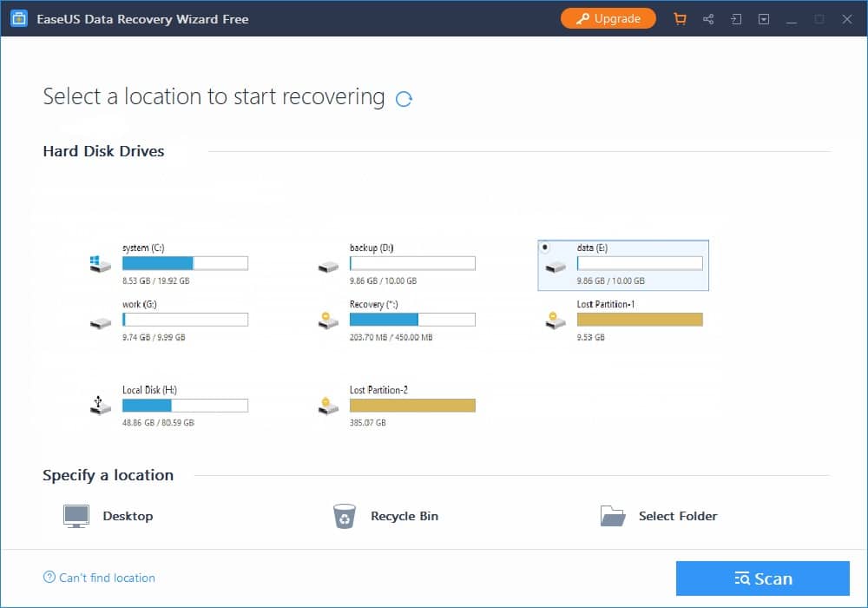Click the "Lost Partition-1" label
Screen dimensions: 868x608
coord(606,304)
